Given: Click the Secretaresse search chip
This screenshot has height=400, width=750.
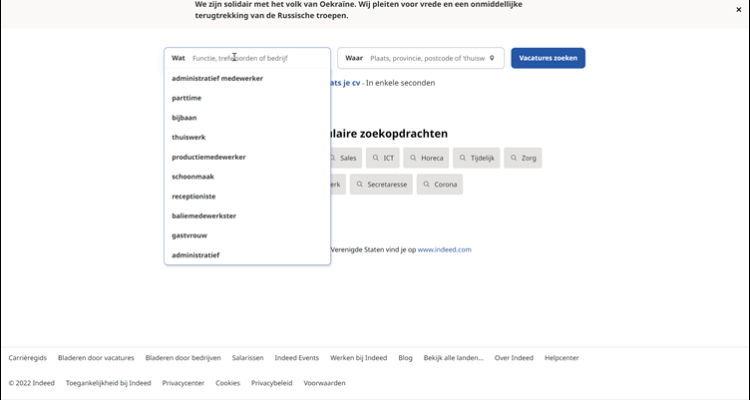Looking at the screenshot, I should tap(381, 185).
